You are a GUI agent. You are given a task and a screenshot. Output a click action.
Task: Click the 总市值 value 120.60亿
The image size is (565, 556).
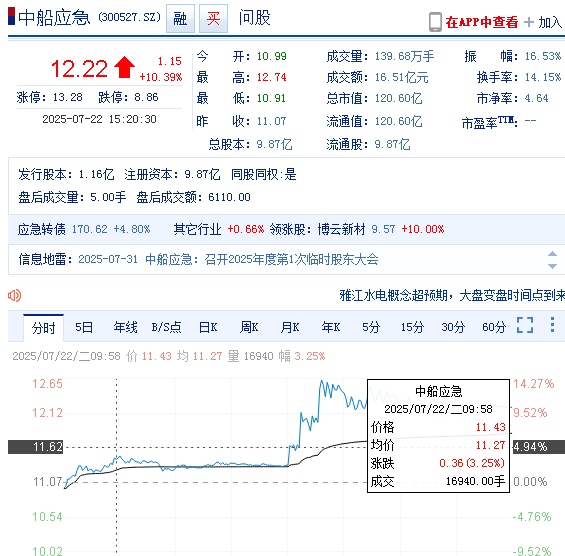(398, 98)
